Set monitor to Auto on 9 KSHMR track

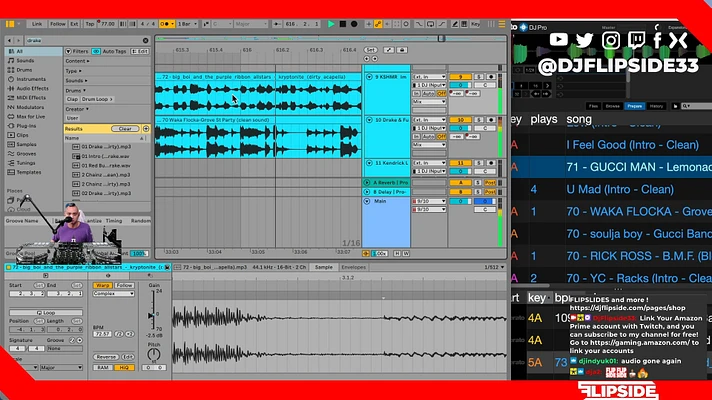pos(428,94)
